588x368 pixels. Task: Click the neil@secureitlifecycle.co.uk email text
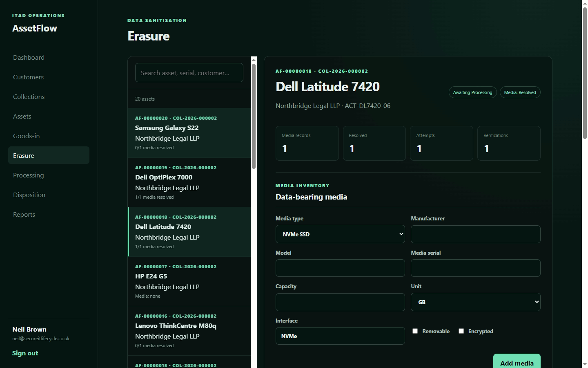41,339
